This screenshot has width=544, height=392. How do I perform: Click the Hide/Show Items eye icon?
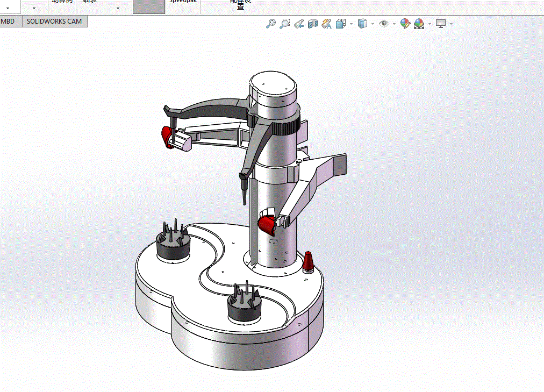point(384,24)
